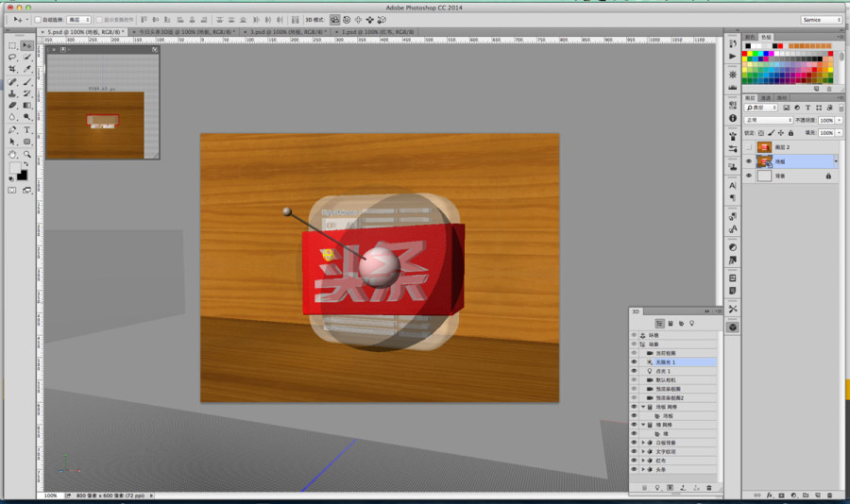This screenshot has width=850, height=504.
Task: Open the opacity slider dropdown arrow
Action: click(840, 120)
